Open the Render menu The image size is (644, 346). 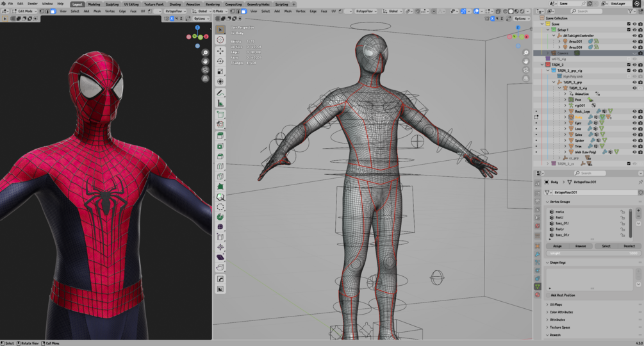pyautogui.click(x=32, y=4)
